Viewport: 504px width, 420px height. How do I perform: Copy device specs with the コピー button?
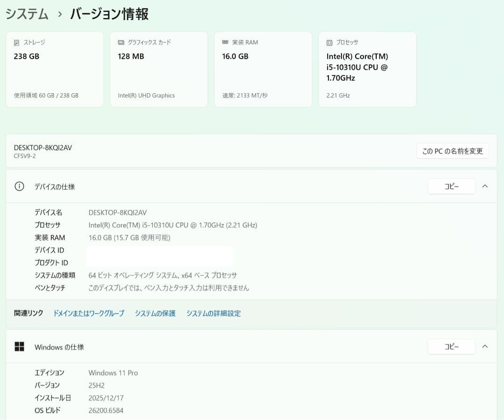pyautogui.click(x=451, y=186)
